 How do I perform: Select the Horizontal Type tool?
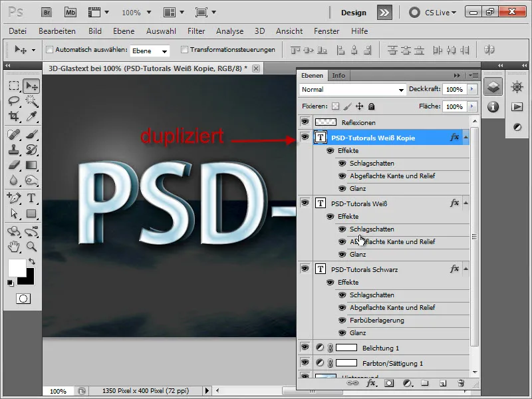click(31, 198)
